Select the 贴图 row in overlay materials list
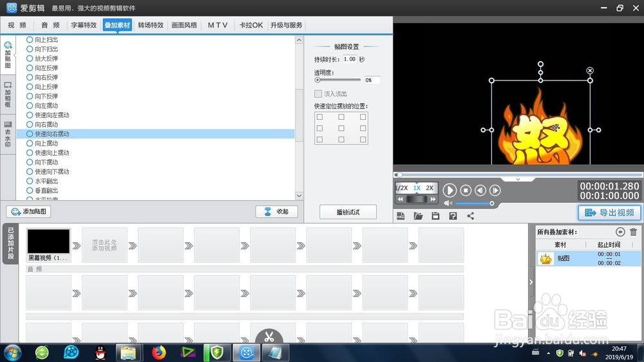Image resolution: width=644 pixels, height=362 pixels. (589, 258)
